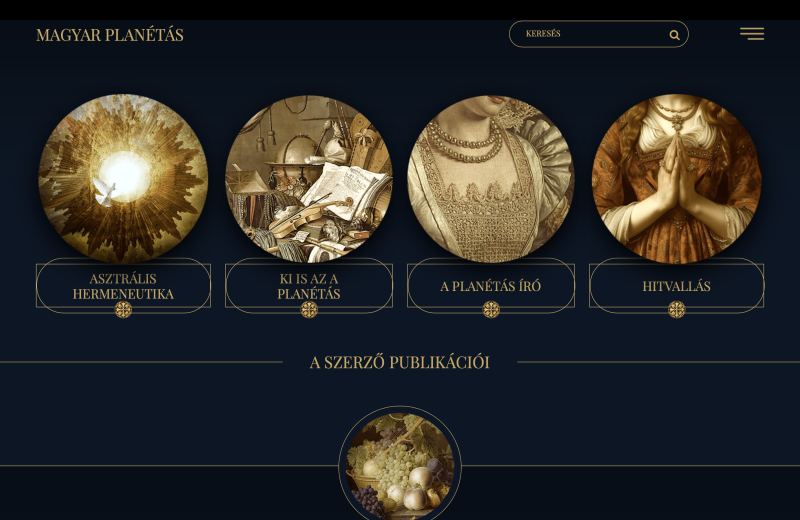This screenshot has width=800, height=520.
Task: Go to Magyar Planétás home logo
Action: click(x=110, y=35)
